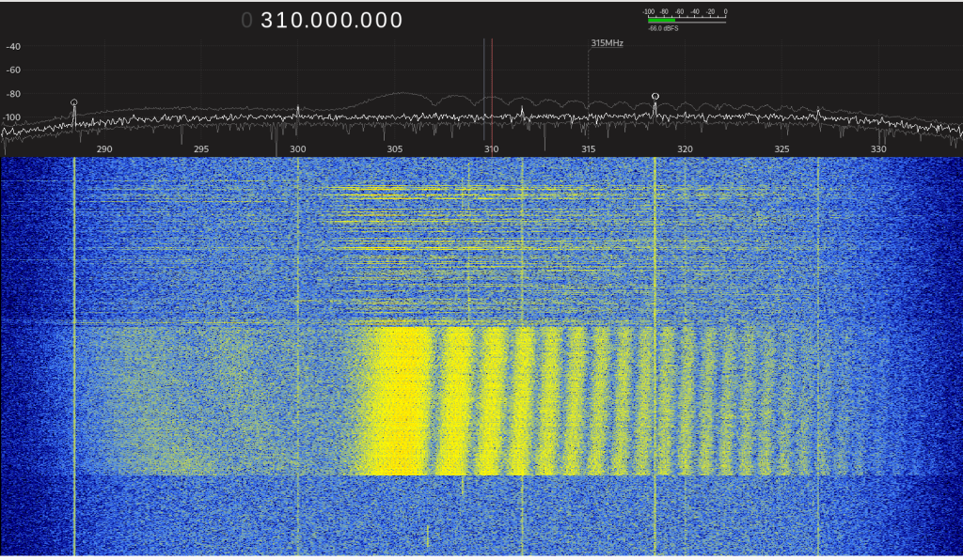Click the -100 label on the signal meter scale
This screenshot has width=963, height=560.
(649, 11)
